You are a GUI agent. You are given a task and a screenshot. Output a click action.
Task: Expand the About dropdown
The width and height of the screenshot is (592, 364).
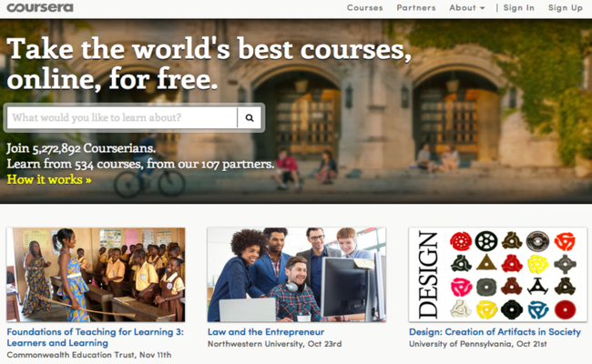pyautogui.click(x=466, y=8)
